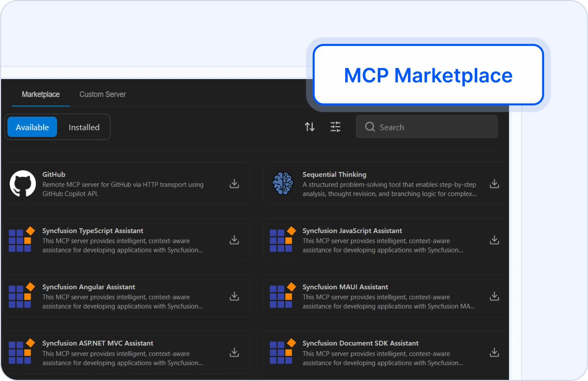The width and height of the screenshot is (588, 381).
Task: Select the Available servers filter
Action: (32, 127)
